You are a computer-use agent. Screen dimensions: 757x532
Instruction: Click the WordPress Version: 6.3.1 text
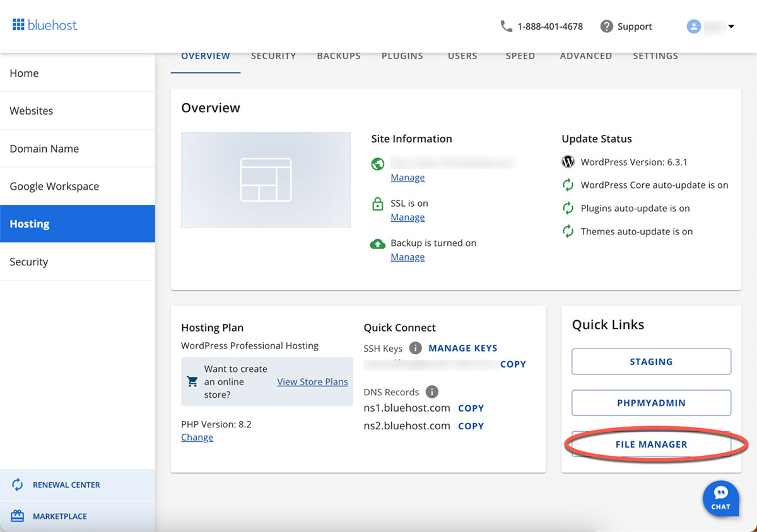[x=634, y=162]
